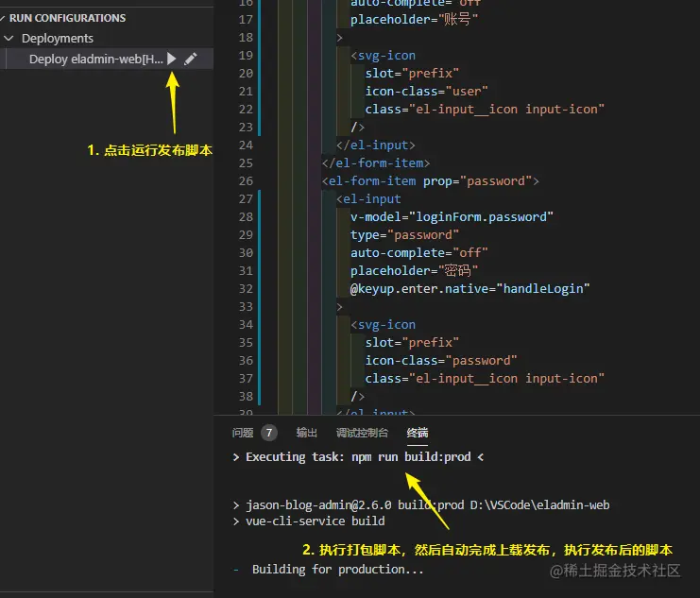Viewport: 700px width, 598px height.
Task: Click slot="prefix" on line 20
Action: (412, 74)
